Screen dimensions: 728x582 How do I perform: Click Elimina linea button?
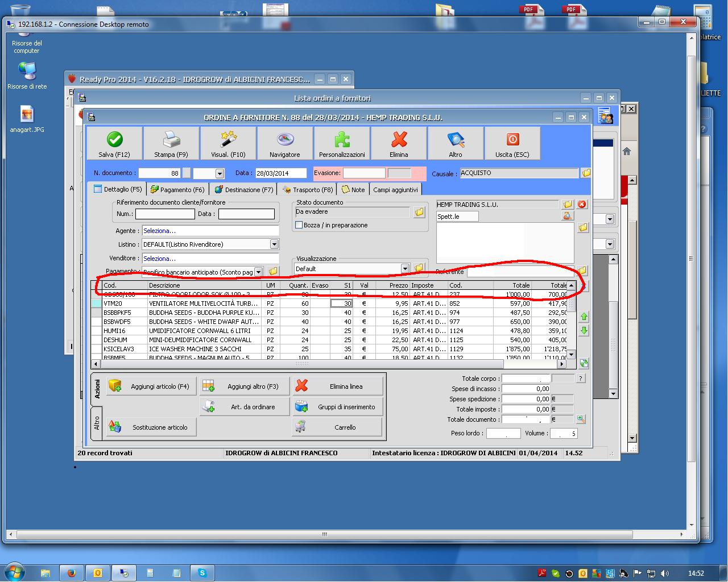click(x=338, y=386)
